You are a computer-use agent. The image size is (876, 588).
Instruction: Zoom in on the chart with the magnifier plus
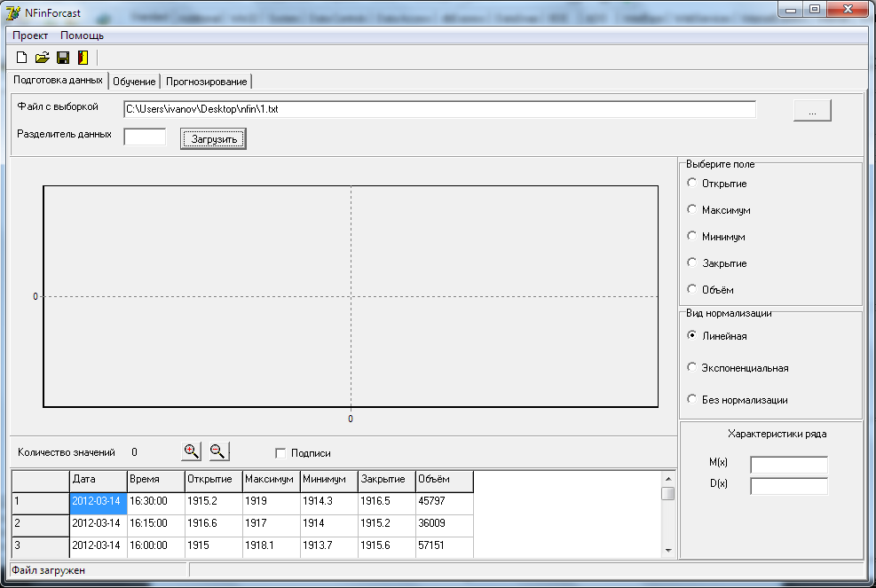pyautogui.click(x=191, y=451)
